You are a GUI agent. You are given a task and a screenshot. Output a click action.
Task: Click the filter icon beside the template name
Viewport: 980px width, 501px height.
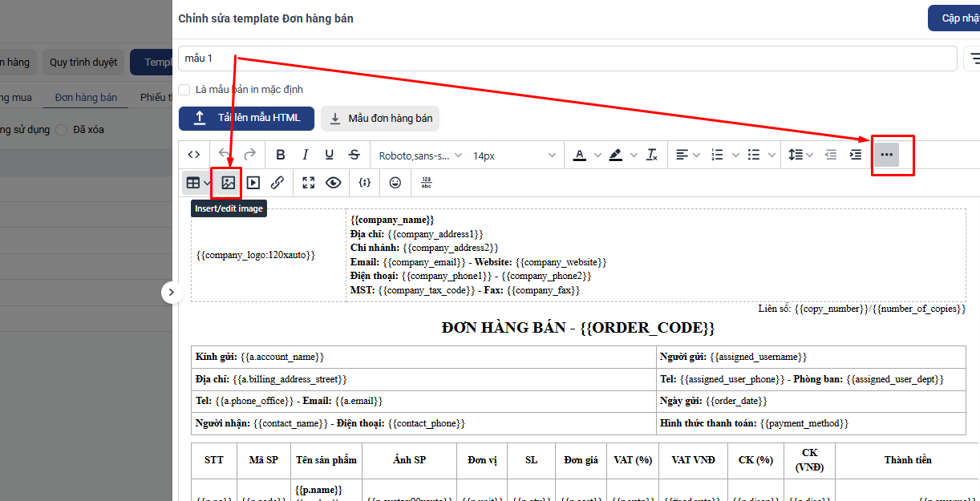click(974, 59)
